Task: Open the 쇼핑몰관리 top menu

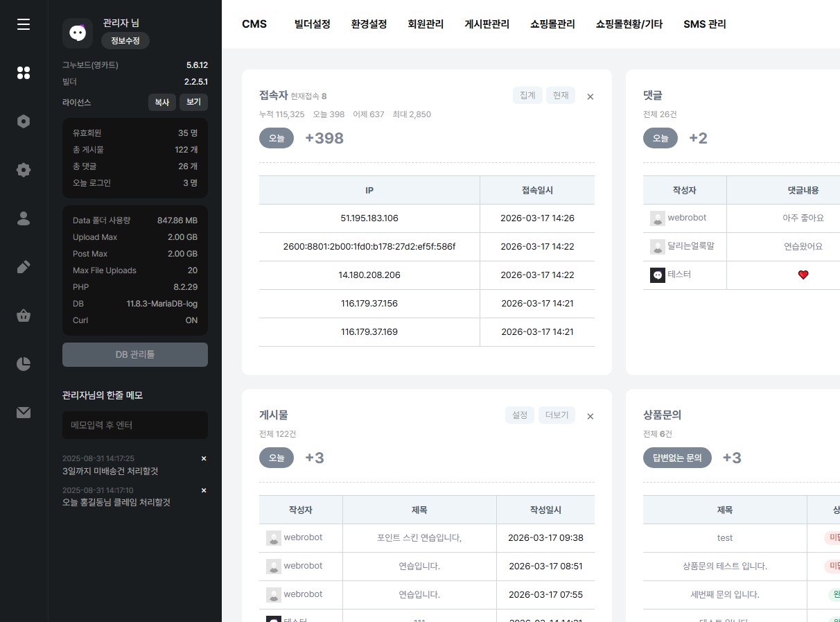Action: coord(552,24)
